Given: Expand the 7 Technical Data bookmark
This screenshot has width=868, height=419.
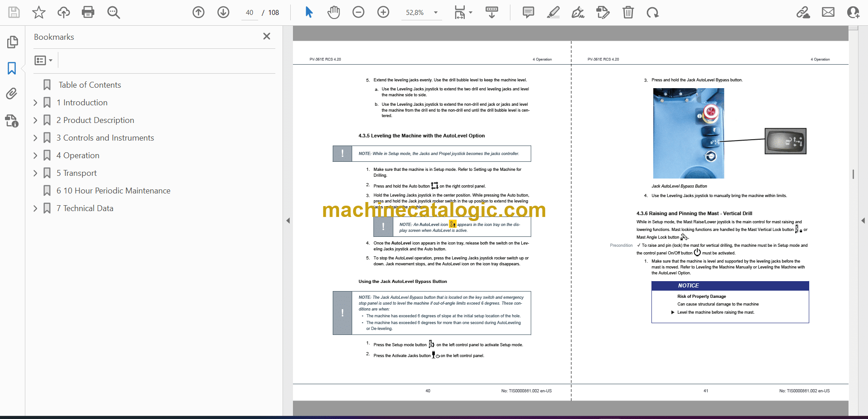Looking at the screenshot, I should pyautogui.click(x=35, y=208).
